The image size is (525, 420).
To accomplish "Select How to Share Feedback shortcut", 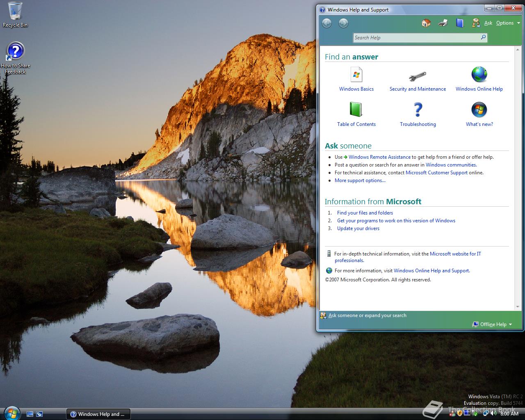I will (15, 58).
